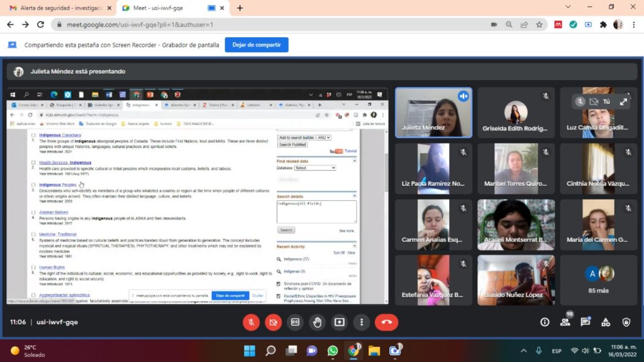
Task: Open the activities panel
Action: pos(606,322)
